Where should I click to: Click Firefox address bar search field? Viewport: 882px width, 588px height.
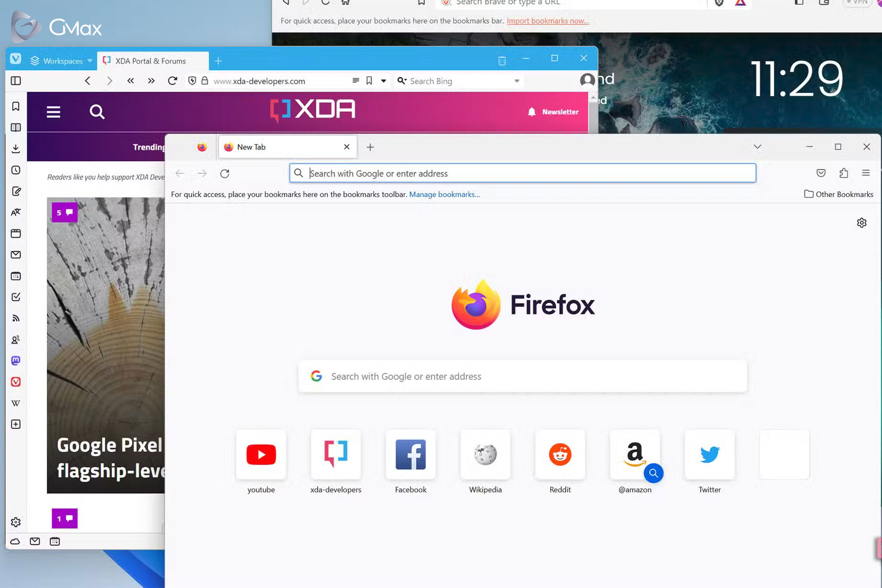tap(522, 173)
